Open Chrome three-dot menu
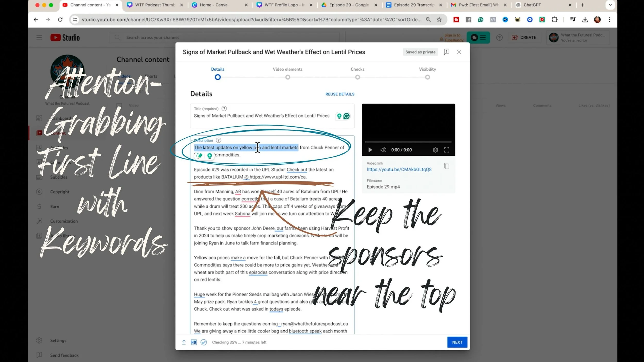The height and width of the screenshot is (362, 644). (x=609, y=20)
